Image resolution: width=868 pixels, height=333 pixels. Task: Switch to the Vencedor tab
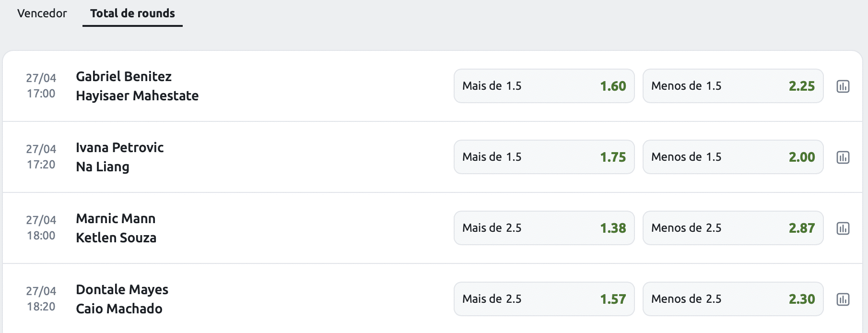[42, 13]
